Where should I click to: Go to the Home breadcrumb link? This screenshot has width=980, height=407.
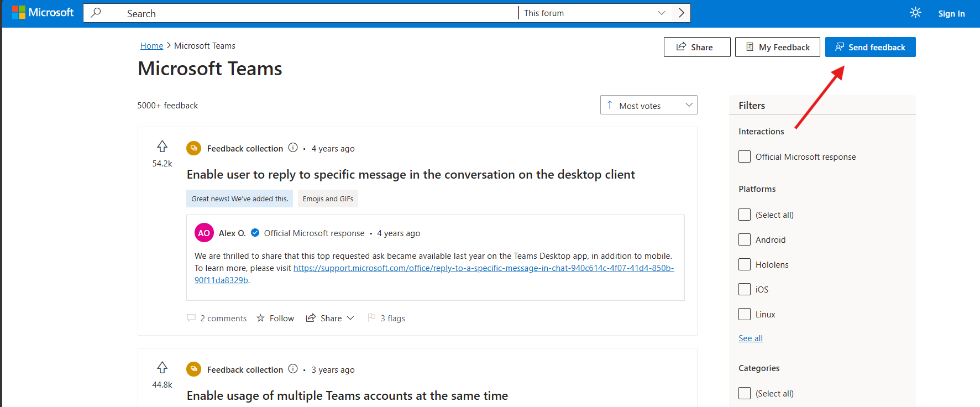click(x=151, y=46)
